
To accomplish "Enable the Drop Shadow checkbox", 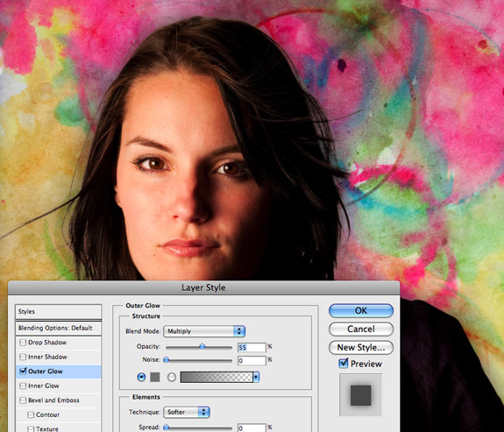I will click(x=23, y=343).
